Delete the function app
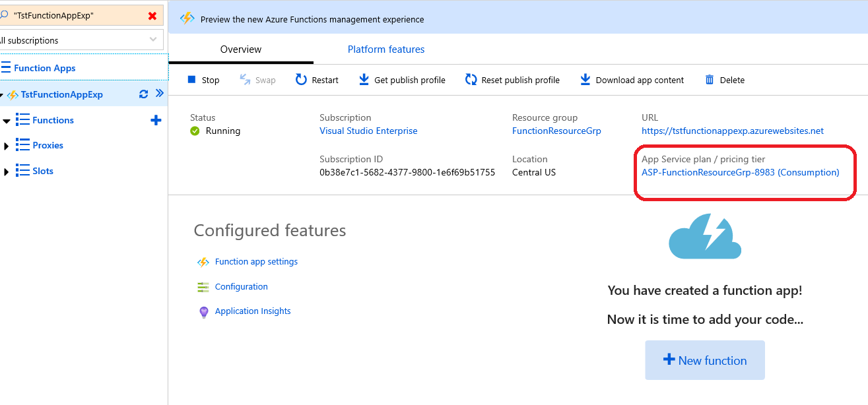 point(725,80)
